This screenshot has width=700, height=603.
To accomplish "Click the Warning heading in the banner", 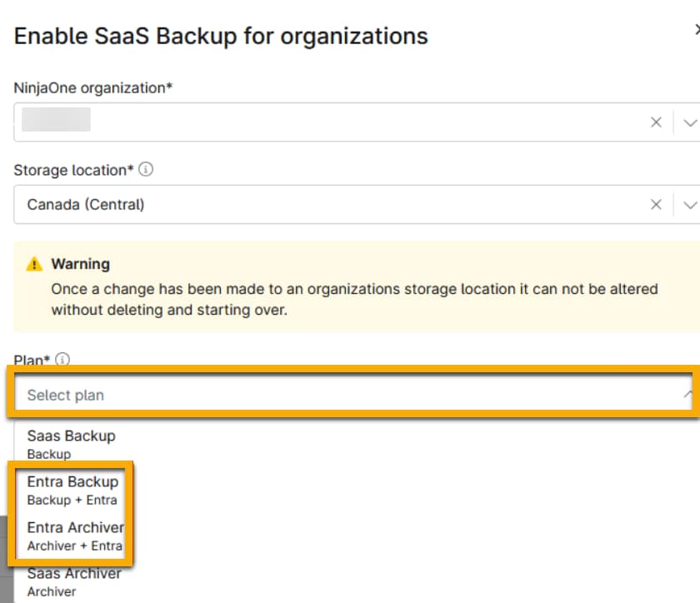I will [80, 264].
